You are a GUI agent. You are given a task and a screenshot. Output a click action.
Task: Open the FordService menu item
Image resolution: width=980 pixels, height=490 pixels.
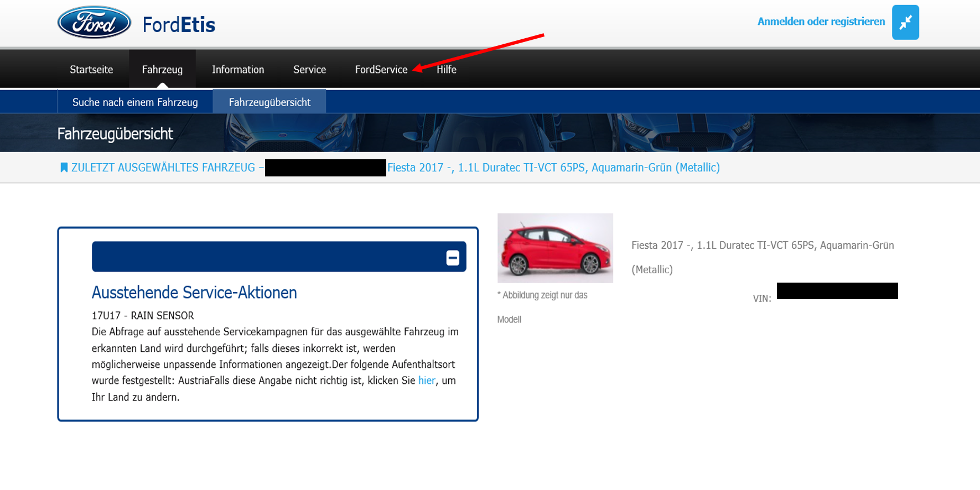[381, 70]
